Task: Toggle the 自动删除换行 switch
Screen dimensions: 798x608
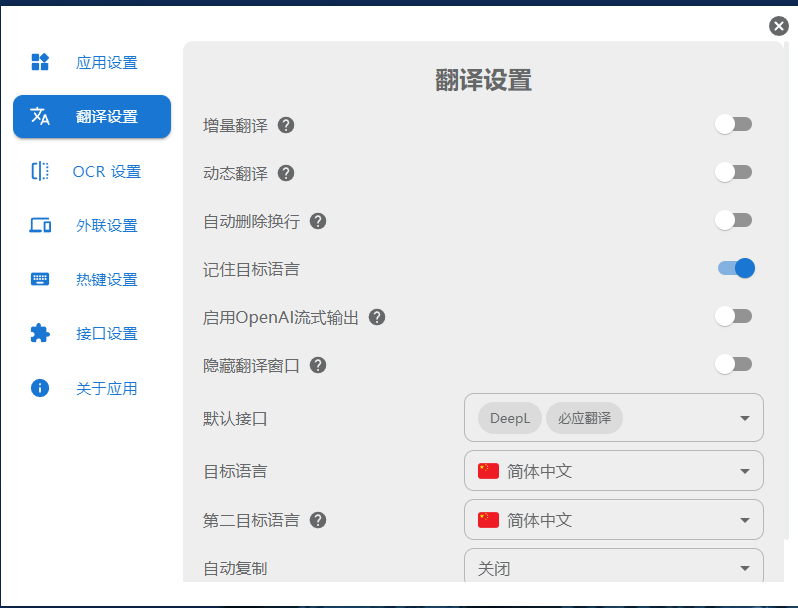Action: coord(733,220)
